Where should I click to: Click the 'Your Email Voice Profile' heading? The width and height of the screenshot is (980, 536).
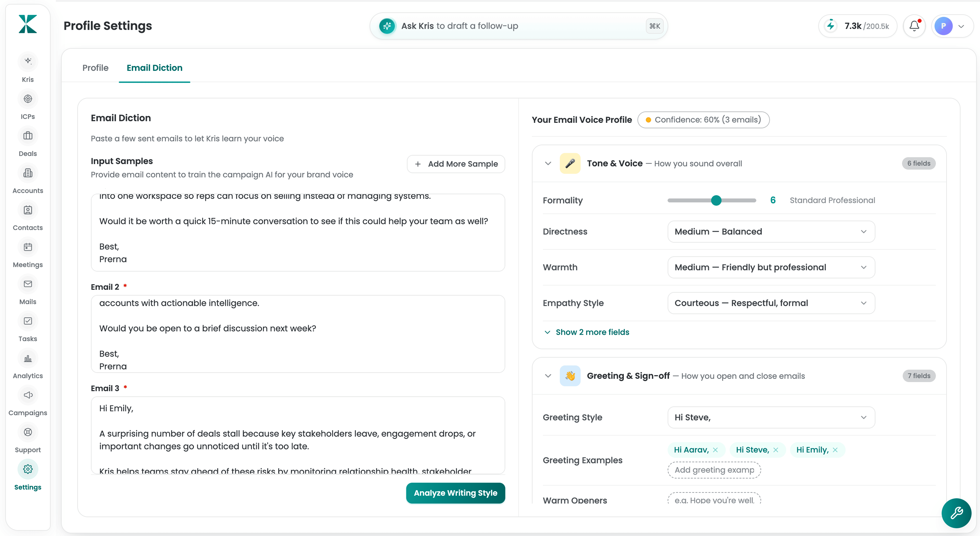pyautogui.click(x=582, y=120)
